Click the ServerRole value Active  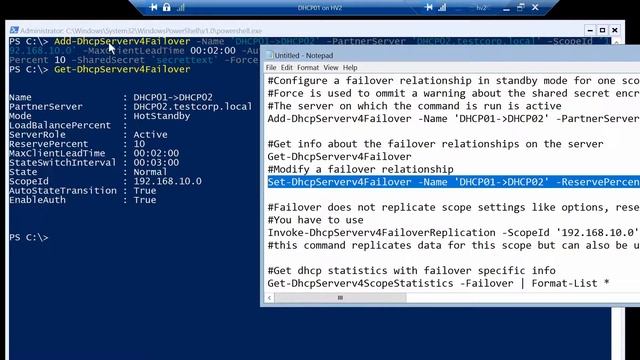point(150,135)
